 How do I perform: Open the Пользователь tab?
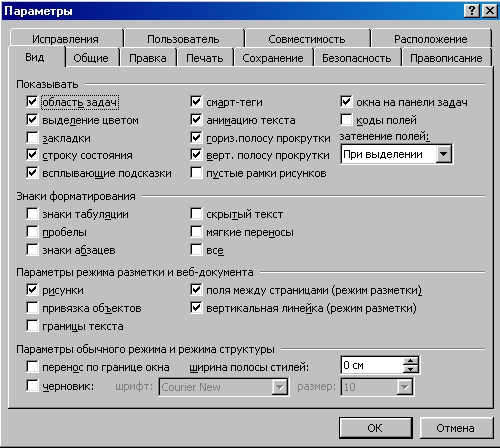(x=183, y=39)
